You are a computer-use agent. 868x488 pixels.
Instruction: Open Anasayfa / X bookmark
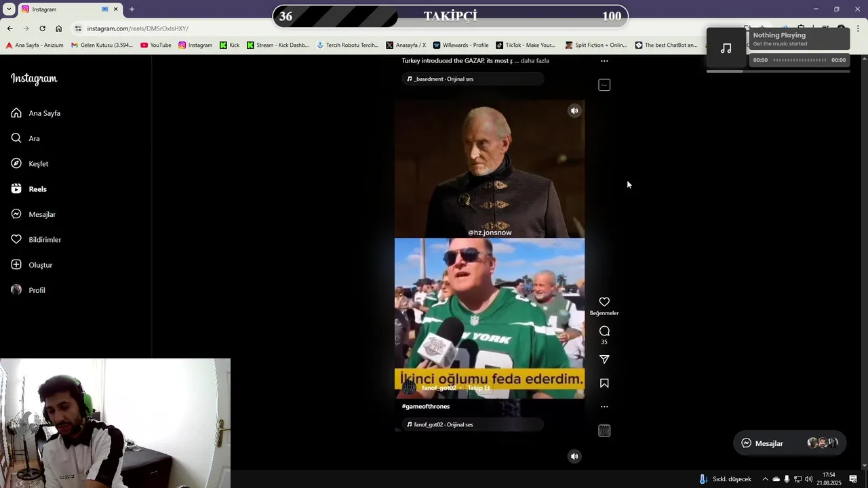coord(406,45)
